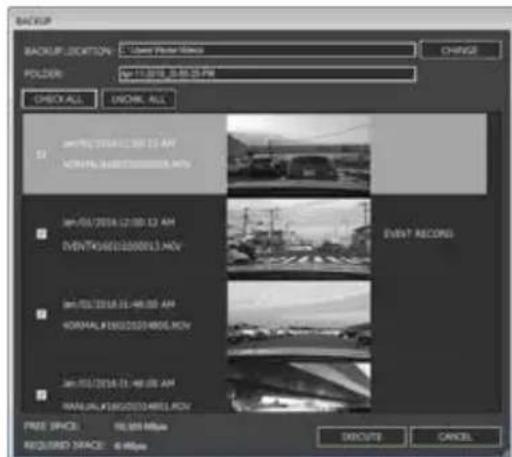Image resolution: width=512 pixels, height=457 pixels.
Task: Click the date line of the EVENT row
Action: tap(119, 222)
